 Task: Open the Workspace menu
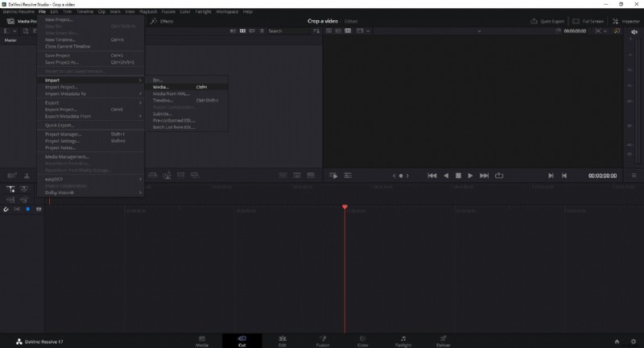pyautogui.click(x=227, y=11)
